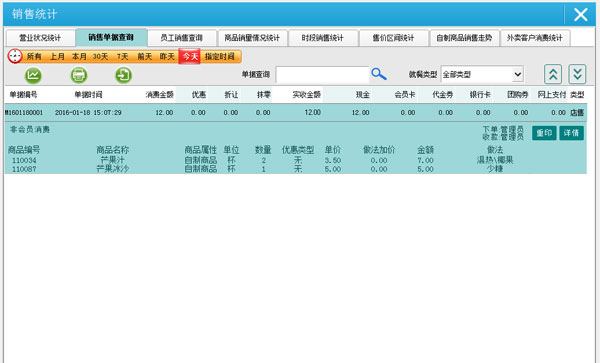Click the round clock icon beside 所有
This screenshot has height=363, width=600.
pos(15,56)
